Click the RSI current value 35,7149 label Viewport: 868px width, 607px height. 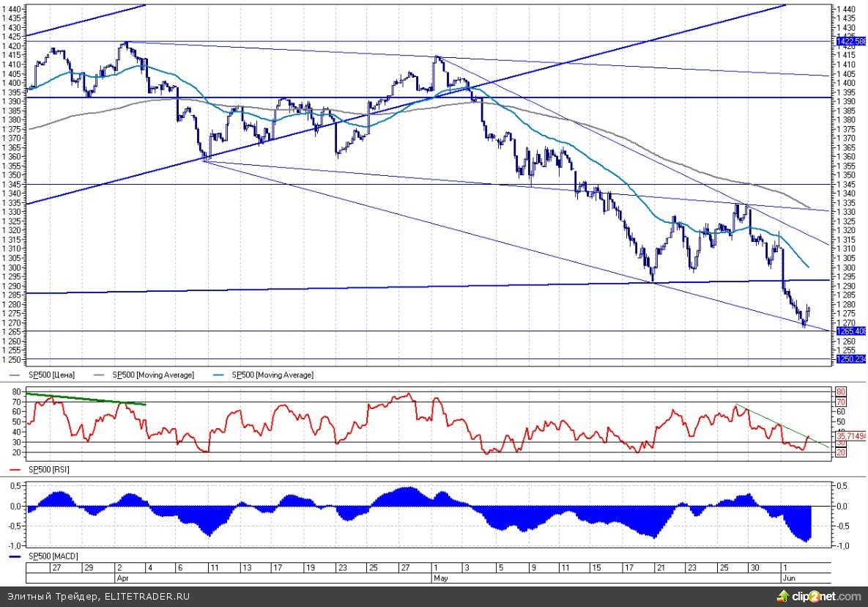[851, 435]
